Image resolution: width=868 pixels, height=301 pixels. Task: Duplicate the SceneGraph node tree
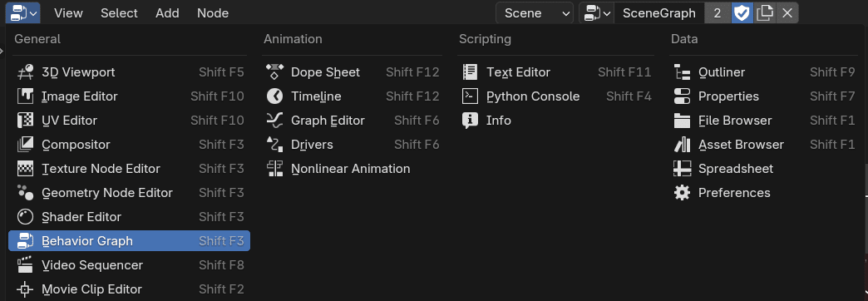click(x=765, y=13)
